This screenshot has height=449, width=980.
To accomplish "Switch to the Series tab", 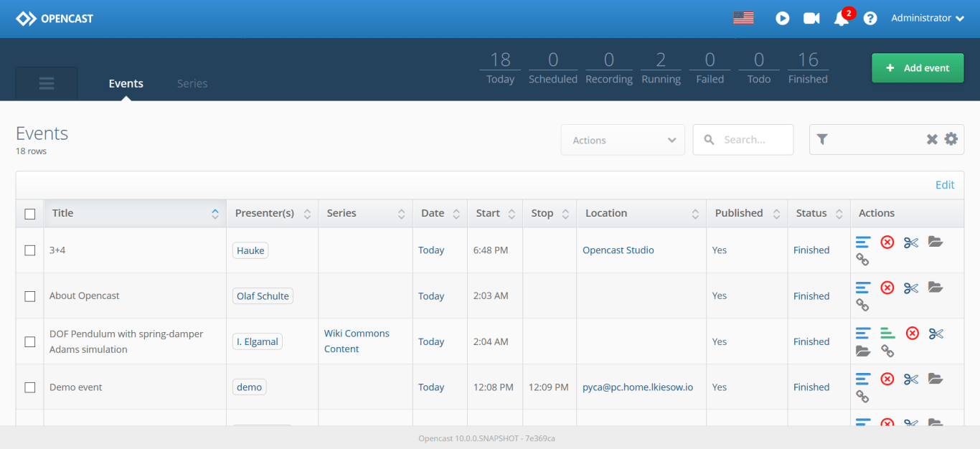I will (192, 84).
